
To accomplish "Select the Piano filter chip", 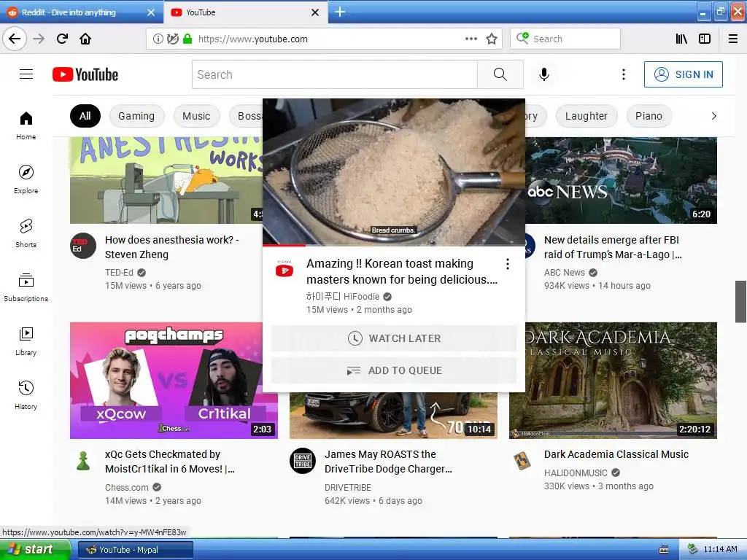I will [649, 116].
